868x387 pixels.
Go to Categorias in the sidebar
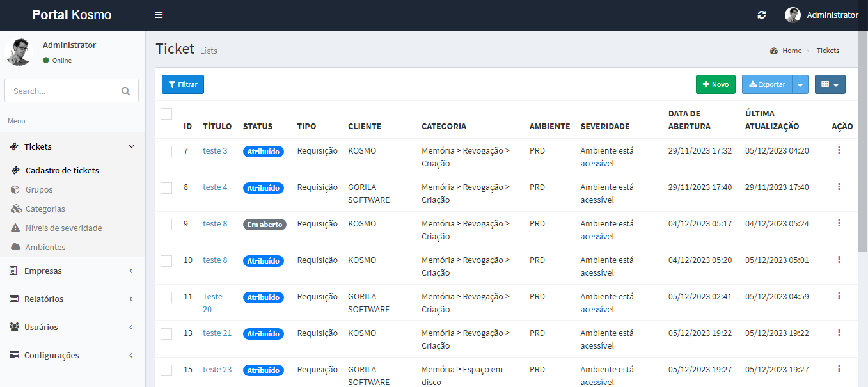[x=45, y=209]
